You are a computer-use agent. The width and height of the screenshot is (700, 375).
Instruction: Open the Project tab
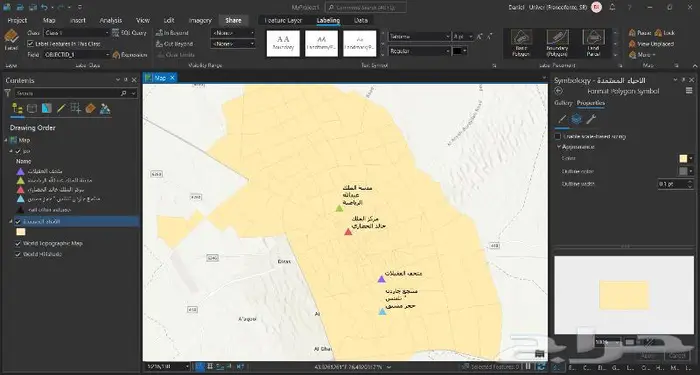click(17, 20)
